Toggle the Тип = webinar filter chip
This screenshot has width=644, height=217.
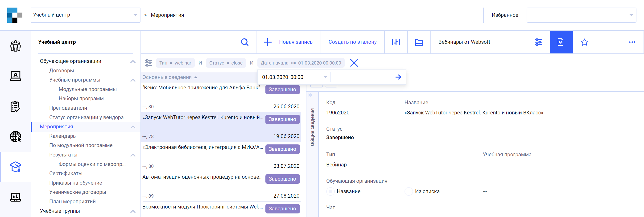point(175,63)
